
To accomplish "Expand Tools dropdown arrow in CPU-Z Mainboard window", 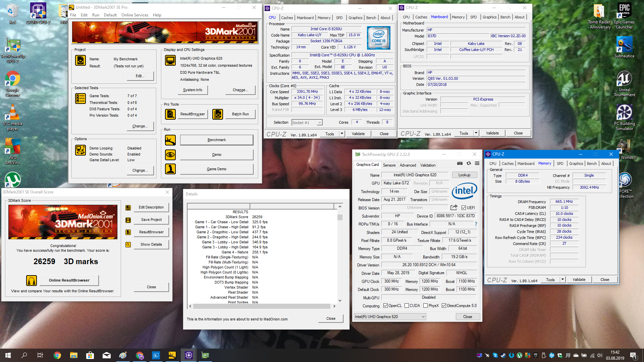I will (476, 133).
